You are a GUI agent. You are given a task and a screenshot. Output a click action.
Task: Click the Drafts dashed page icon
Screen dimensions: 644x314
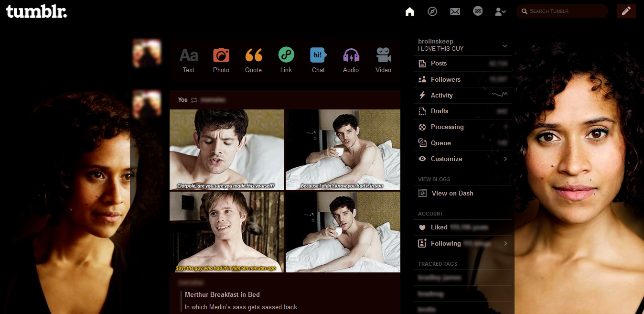coord(422,111)
